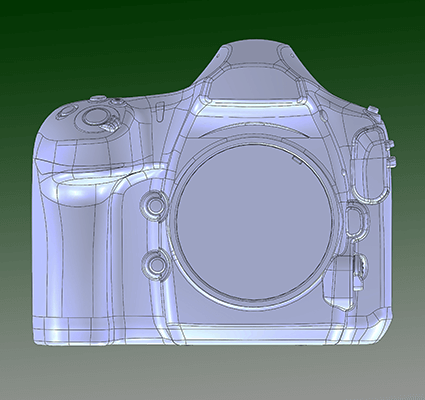Select the circular lens mount opening face
Viewport: 425px width, 400px height.
254,222
